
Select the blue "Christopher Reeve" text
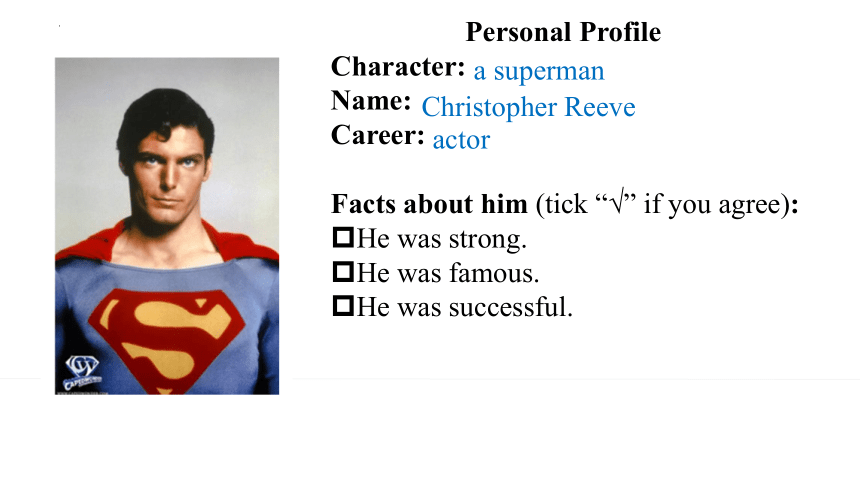pos(528,107)
